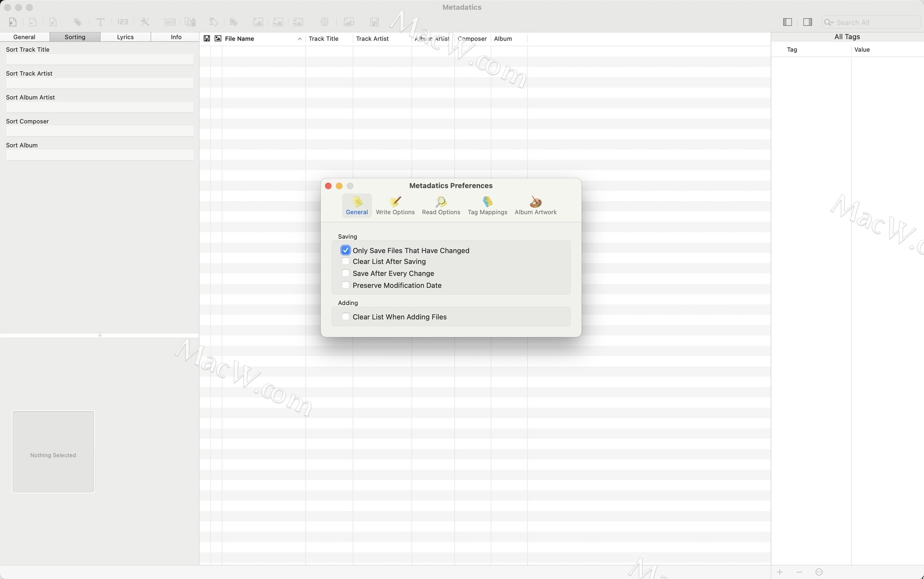Open Album Artwork preferences pane

[x=535, y=206]
